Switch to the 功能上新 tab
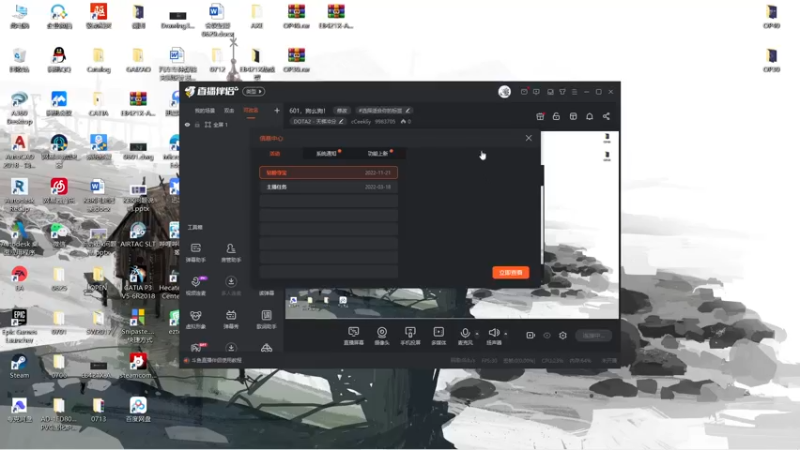Screen dimensions: 800x450 (378, 153)
